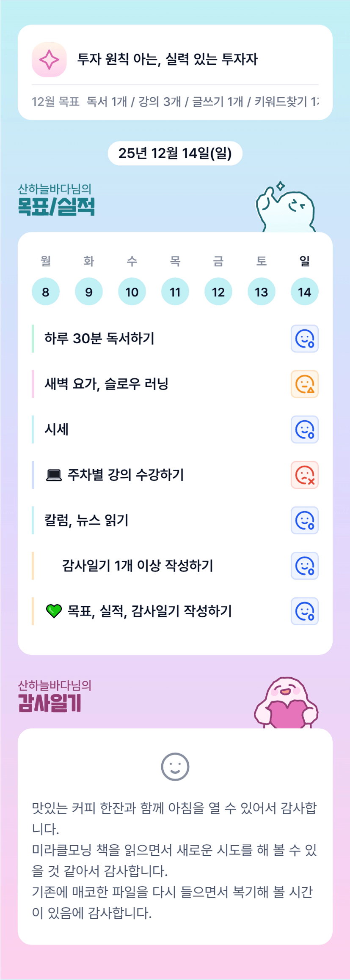This screenshot has width=350, height=980.
Task: Switch to Thursday the 11th
Action: click(x=175, y=292)
